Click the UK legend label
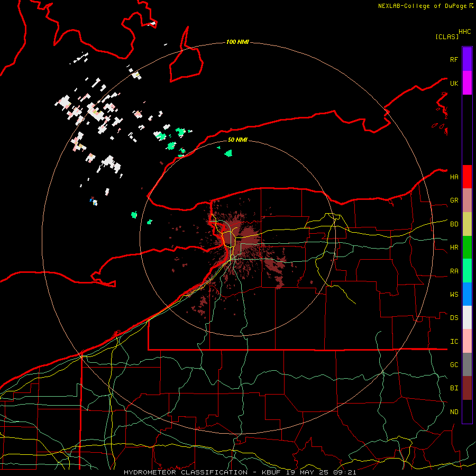 tap(454, 83)
